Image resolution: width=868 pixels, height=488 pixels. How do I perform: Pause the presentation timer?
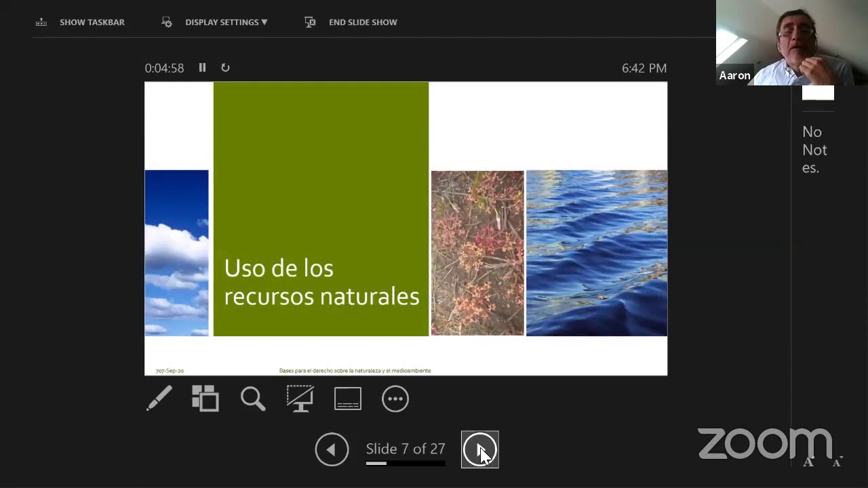(x=202, y=68)
